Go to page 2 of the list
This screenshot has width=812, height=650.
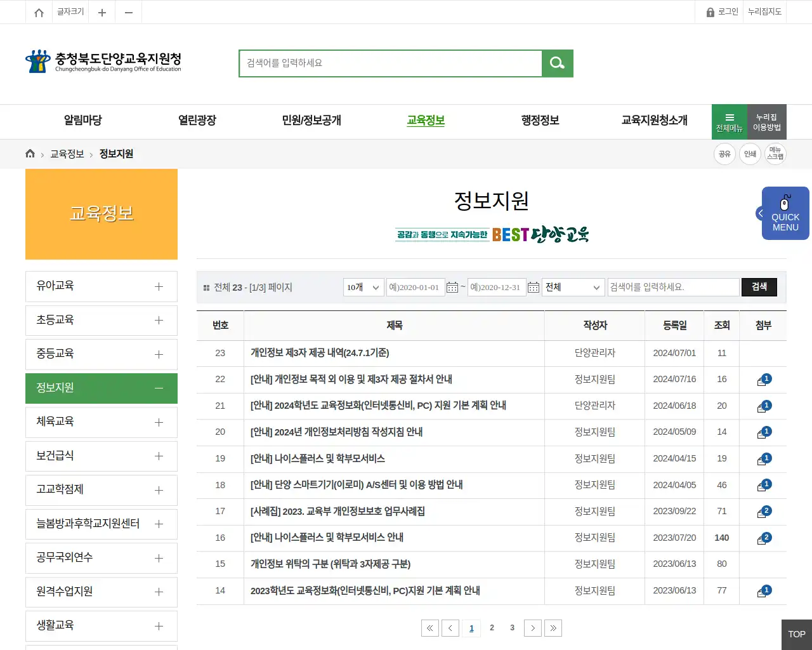coord(492,628)
